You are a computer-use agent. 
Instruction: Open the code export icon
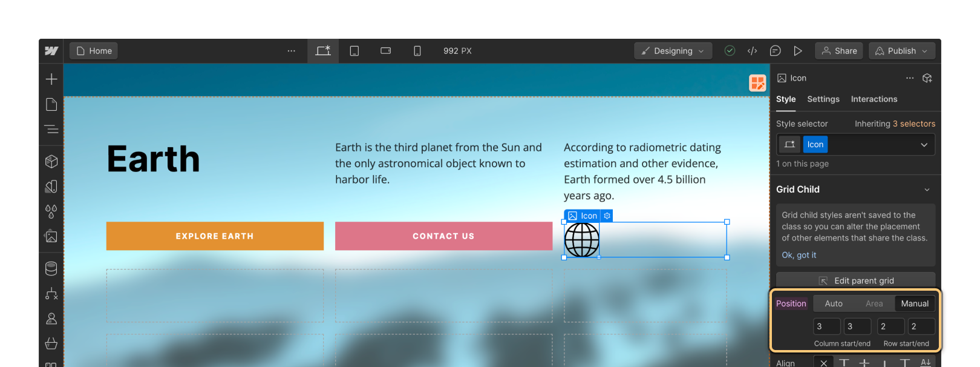752,51
